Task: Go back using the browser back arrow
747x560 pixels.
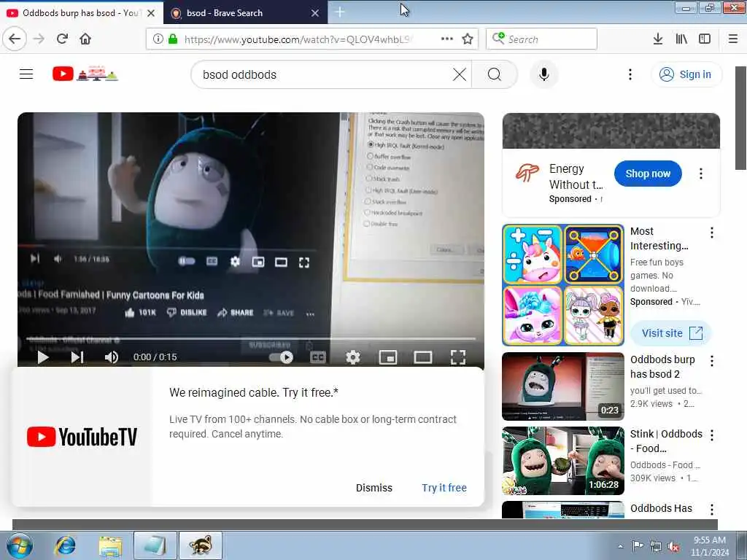Action: click(15, 39)
